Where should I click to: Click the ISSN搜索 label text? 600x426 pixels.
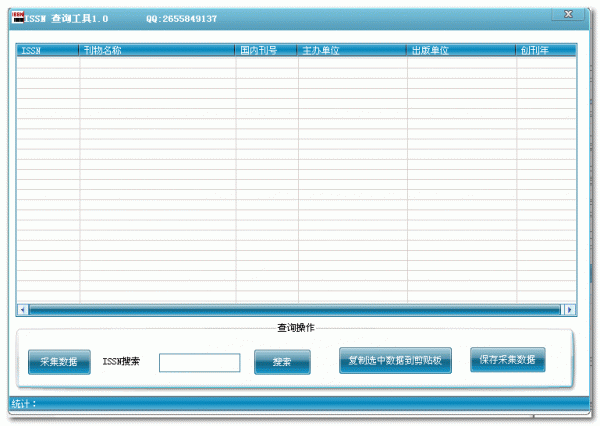(121, 361)
